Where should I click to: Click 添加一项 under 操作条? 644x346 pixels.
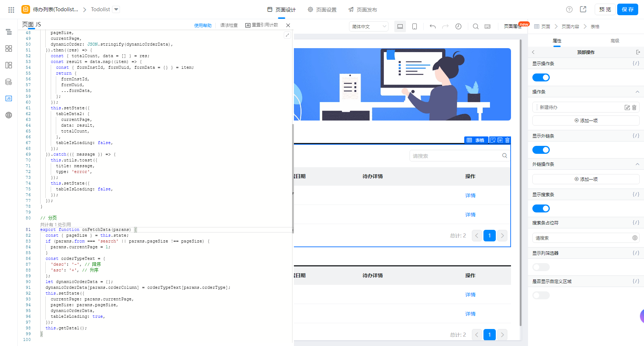[586, 121]
